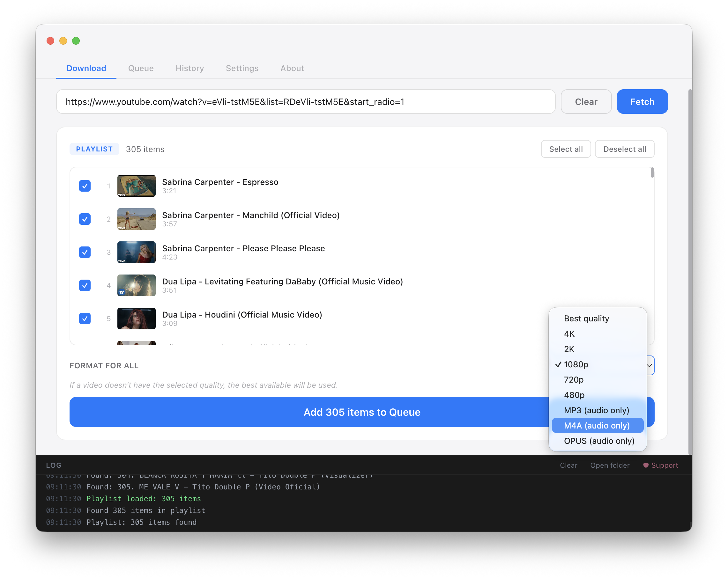Click the Manchild video thumbnail
This screenshot has height=579, width=728.
(x=137, y=219)
